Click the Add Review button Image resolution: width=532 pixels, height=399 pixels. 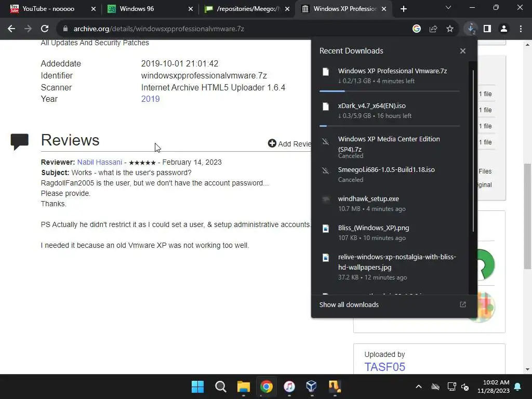pos(289,144)
